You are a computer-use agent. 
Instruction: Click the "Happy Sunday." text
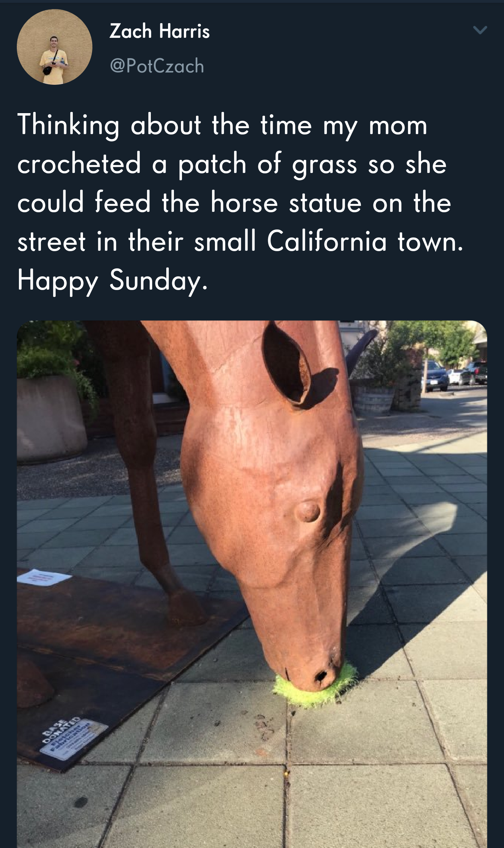tap(113, 281)
